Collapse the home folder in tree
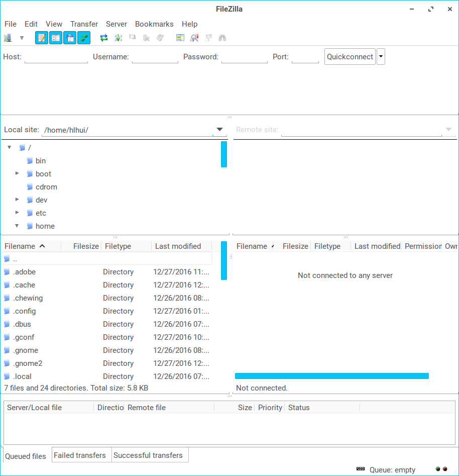The height and width of the screenshot is (476, 459). 17,226
